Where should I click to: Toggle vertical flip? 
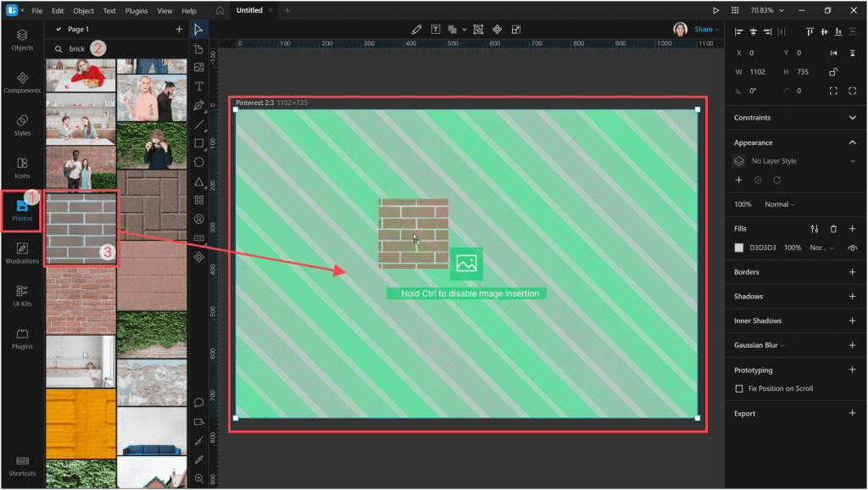pos(853,53)
